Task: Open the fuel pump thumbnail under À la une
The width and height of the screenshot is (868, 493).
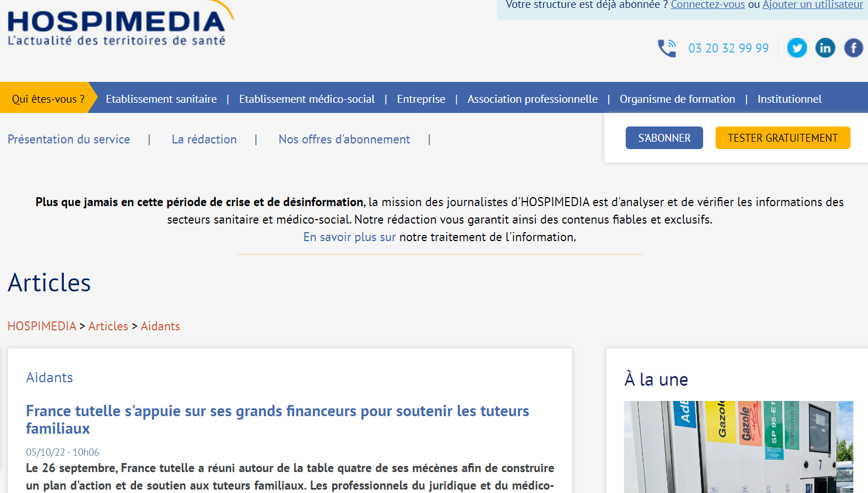Action: coord(739,447)
